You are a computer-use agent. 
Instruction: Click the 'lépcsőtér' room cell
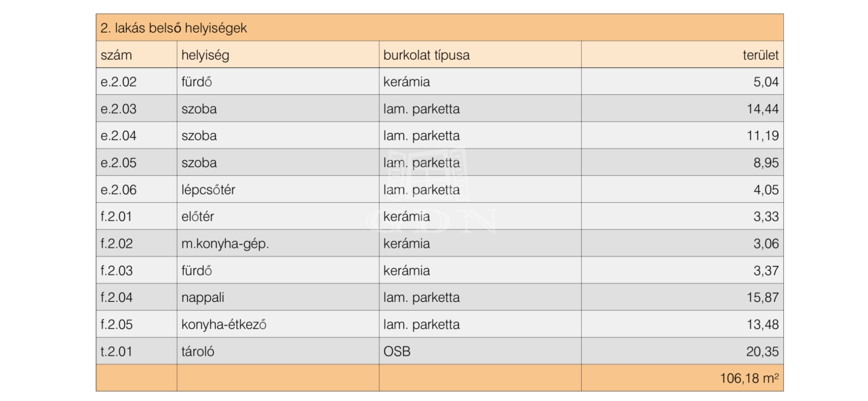point(208,190)
